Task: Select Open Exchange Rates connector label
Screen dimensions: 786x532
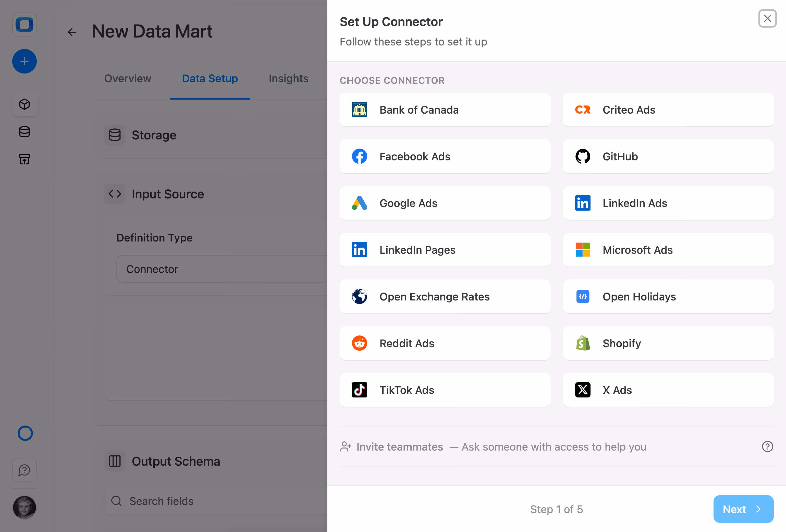Action: tap(435, 296)
